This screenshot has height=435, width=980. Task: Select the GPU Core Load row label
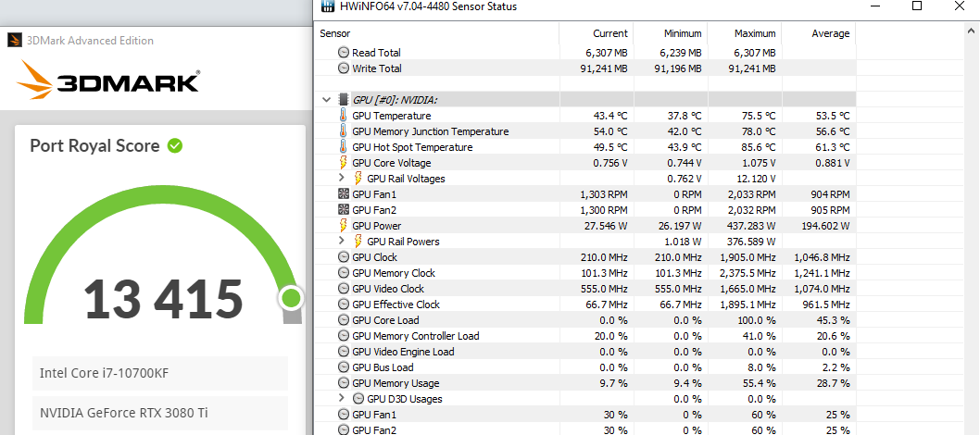point(385,320)
